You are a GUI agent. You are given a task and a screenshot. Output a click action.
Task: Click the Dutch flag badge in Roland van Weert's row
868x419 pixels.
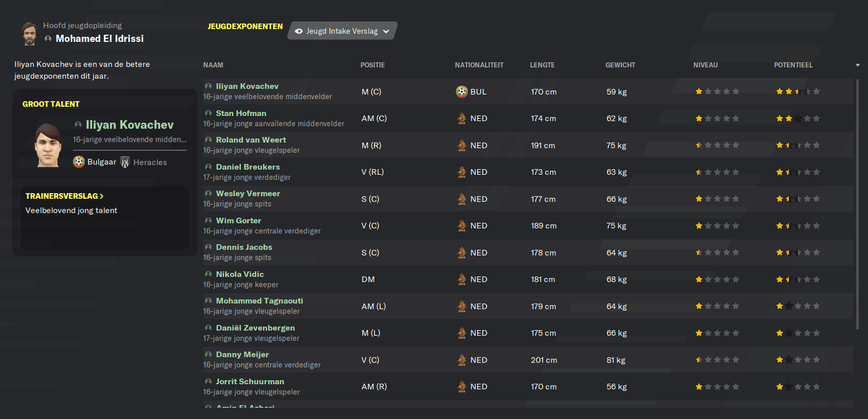click(x=462, y=146)
